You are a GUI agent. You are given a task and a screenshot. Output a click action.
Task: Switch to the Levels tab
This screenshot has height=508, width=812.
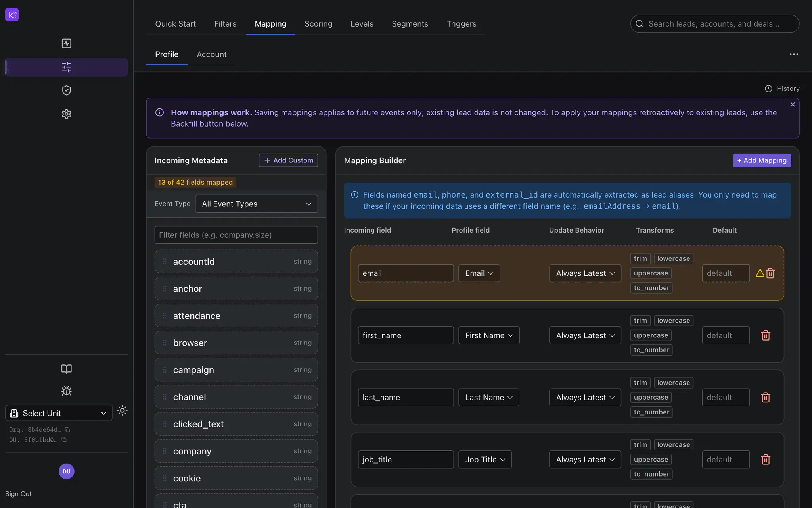(362, 24)
